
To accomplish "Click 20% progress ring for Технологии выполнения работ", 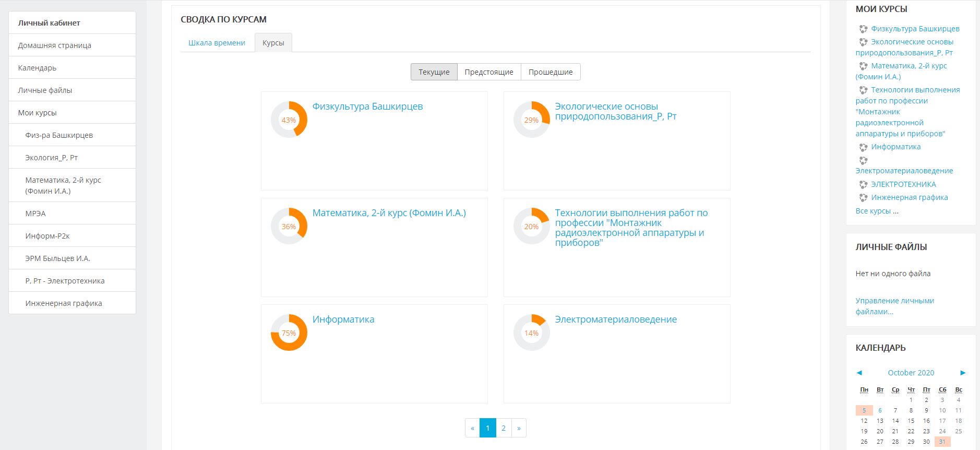I will point(531,226).
